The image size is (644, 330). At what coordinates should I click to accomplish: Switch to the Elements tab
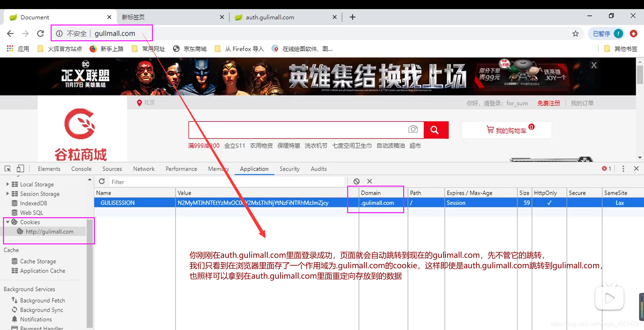click(49, 169)
